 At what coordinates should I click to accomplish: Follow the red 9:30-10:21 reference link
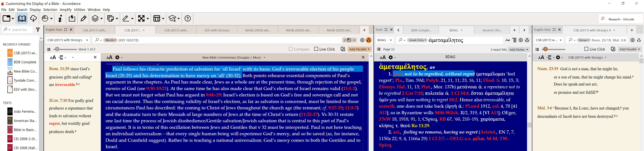tap(156, 88)
